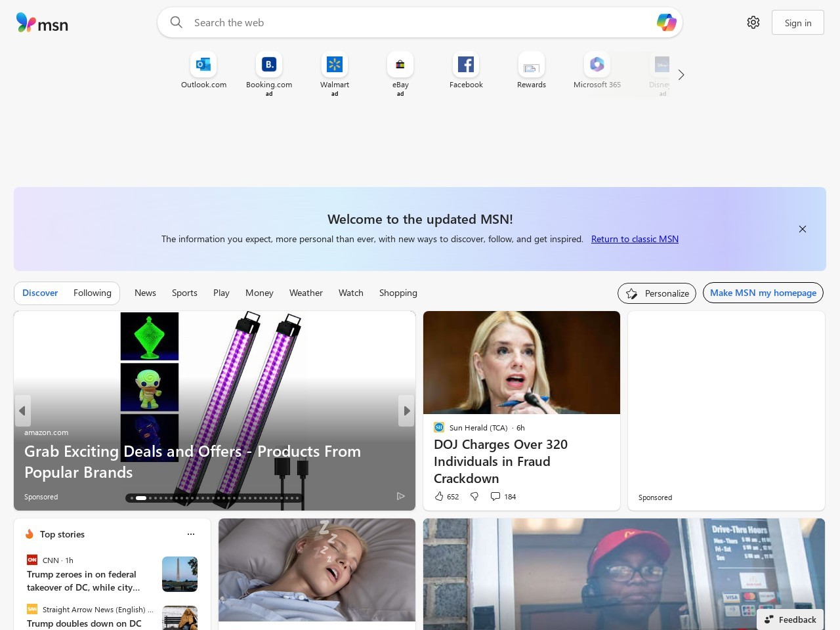Open the Facebook shortcut icon

[x=466, y=64]
